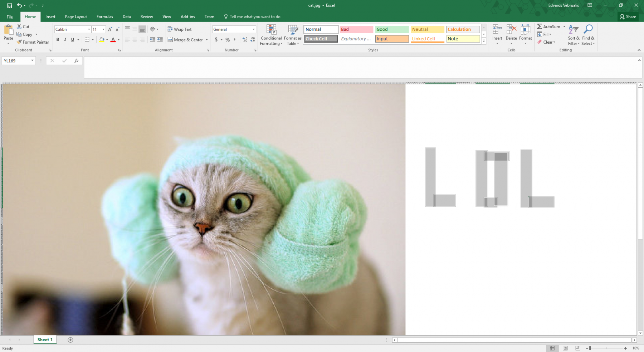Click the Paste clipboard icon
644x352 pixels.
[8, 30]
